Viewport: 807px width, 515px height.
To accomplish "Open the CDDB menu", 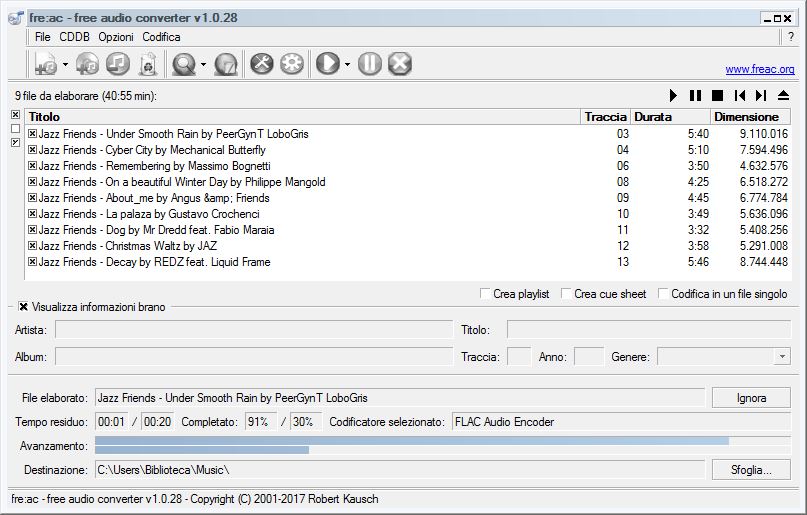I will [74, 37].
